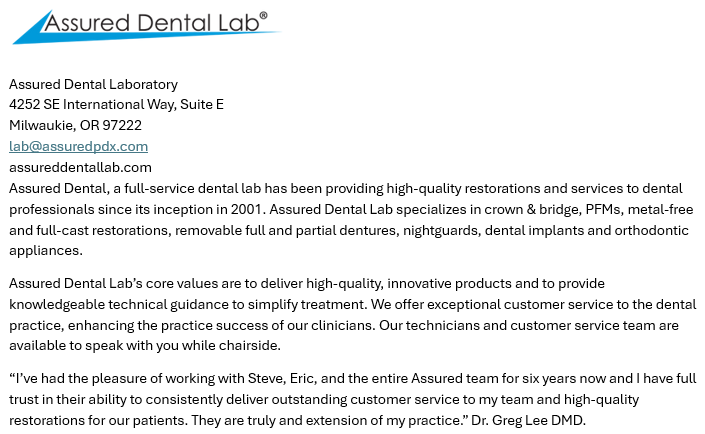
Task: Click the 4252 SE International Way address line
Action: point(116,104)
